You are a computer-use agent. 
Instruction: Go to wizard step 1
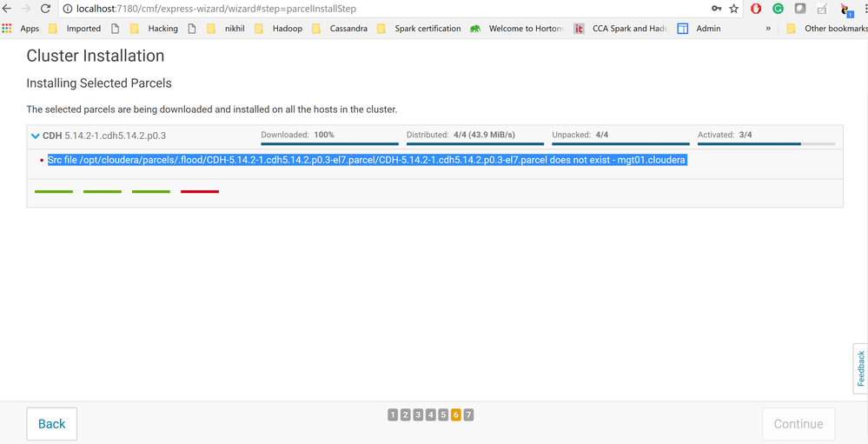tap(393, 415)
